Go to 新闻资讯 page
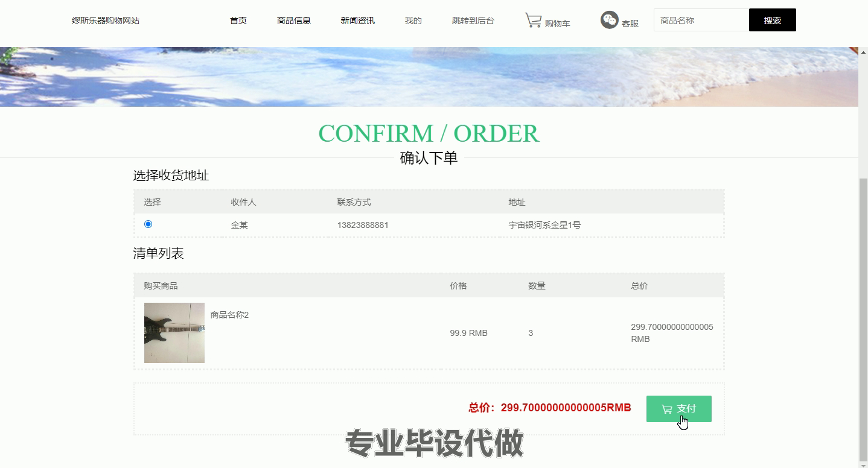The width and height of the screenshot is (868, 468). pyautogui.click(x=358, y=21)
